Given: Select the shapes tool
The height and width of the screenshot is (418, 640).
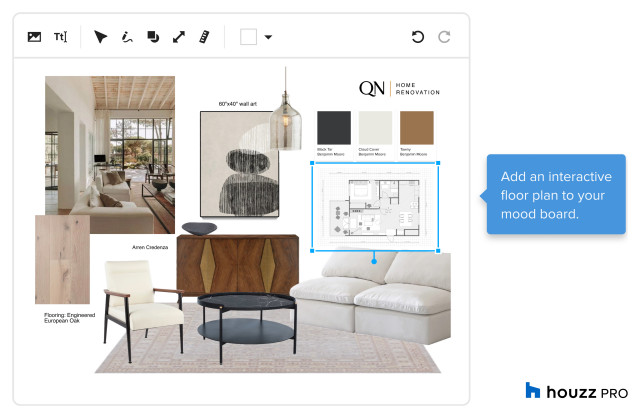Looking at the screenshot, I should click(153, 37).
